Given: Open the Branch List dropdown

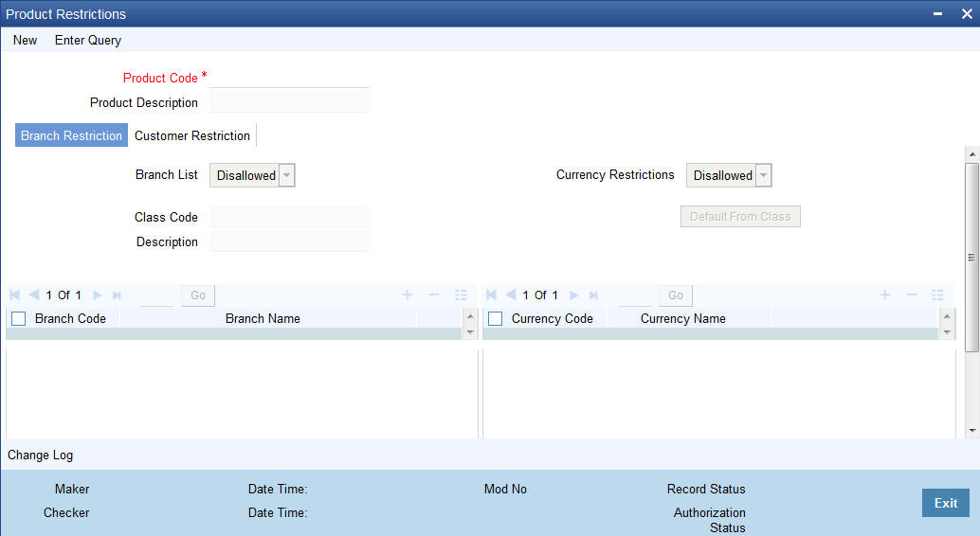Looking at the screenshot, I should pyautogui.click(x=252, y=175).
